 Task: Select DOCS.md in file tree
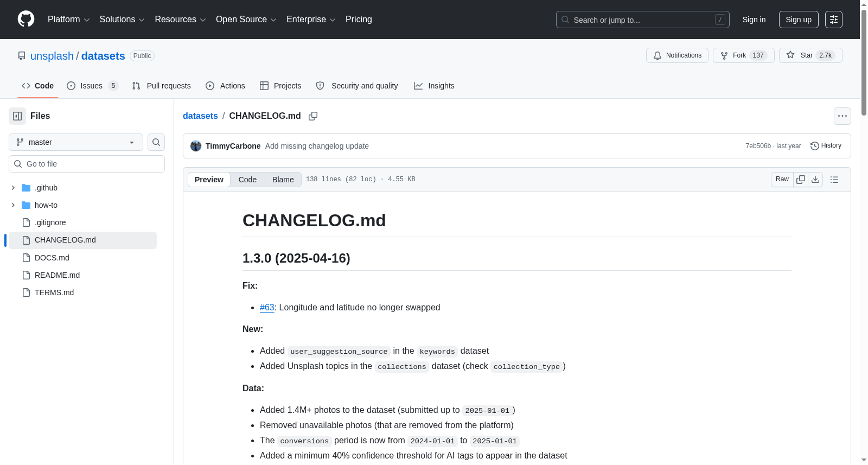(x=52, y=258)
